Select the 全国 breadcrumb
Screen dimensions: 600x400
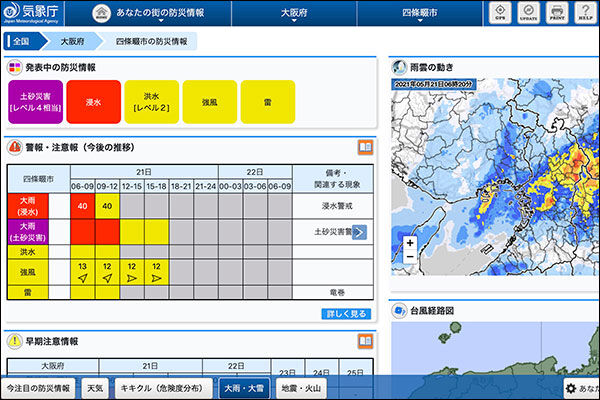[x=24, y=41]
